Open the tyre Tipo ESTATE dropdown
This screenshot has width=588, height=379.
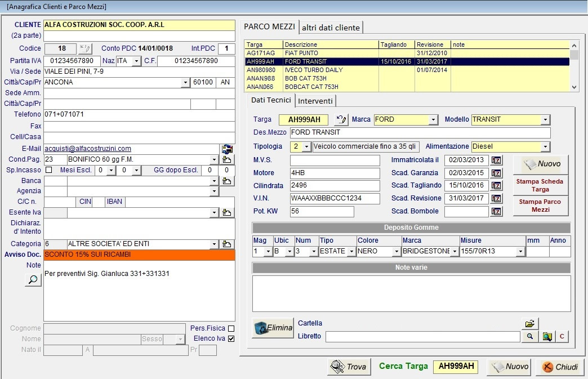point(351,252)
